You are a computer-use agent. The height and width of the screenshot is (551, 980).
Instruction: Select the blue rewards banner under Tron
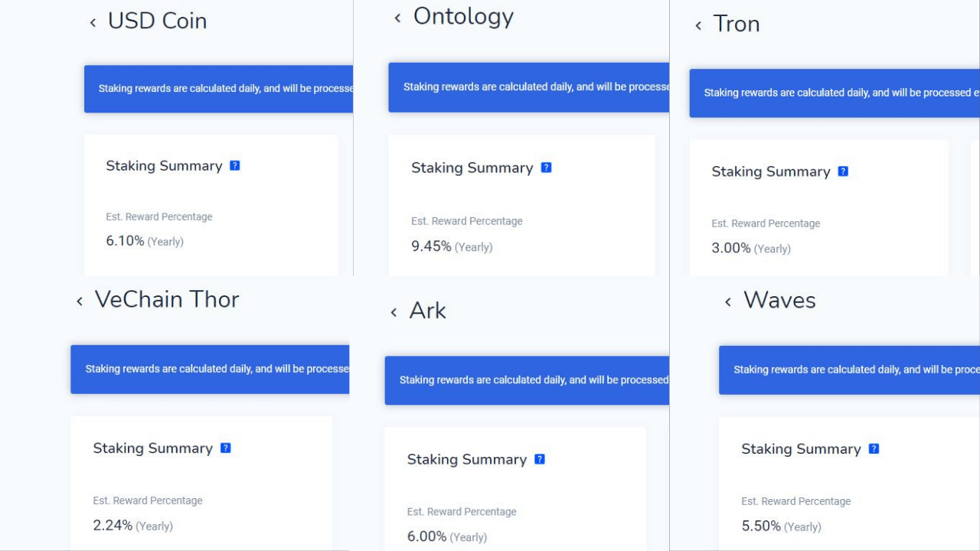[x=834, y=93]
